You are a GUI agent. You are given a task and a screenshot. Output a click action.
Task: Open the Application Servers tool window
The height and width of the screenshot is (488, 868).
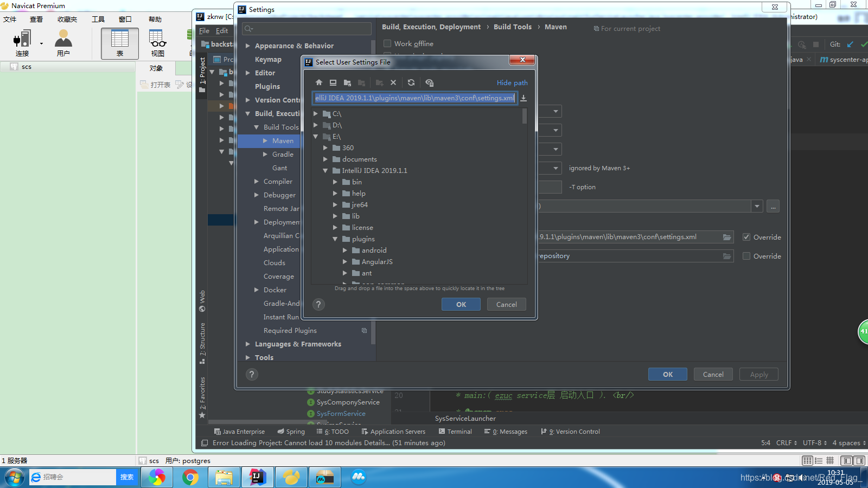[x=393, y=432]
